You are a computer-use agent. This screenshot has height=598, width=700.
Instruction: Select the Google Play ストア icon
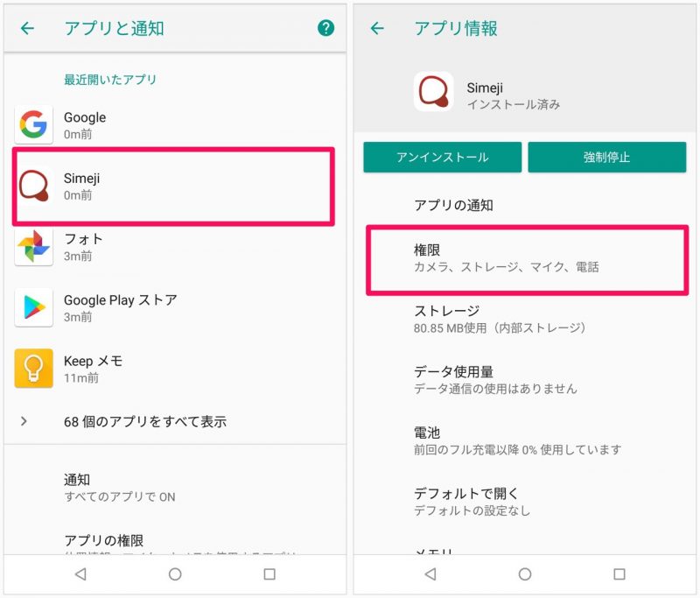click(33, 307)
